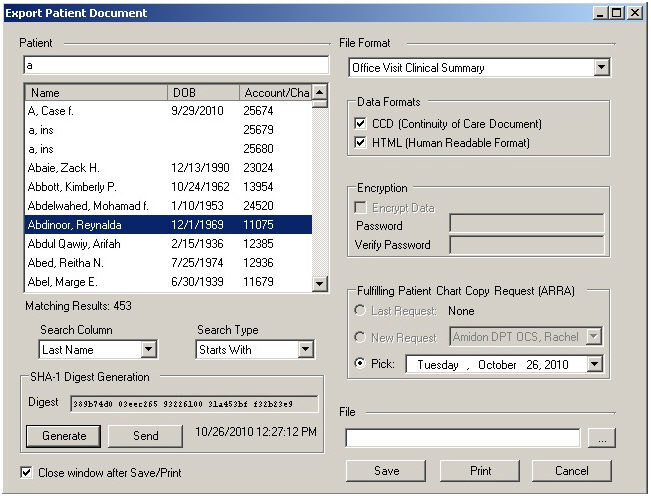Open the Pick date dropdown calendar
The width and height of the screenshot is (651, 496).
click(x=594, y=364)
